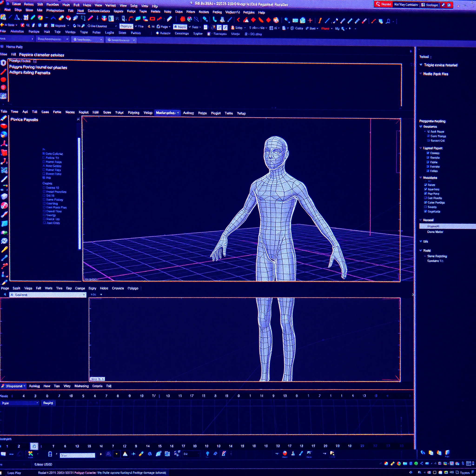The height and width of the screenshot is (476, 476).
Task: Click the blue sphere material icon in left palette
Action: [4, 134]
